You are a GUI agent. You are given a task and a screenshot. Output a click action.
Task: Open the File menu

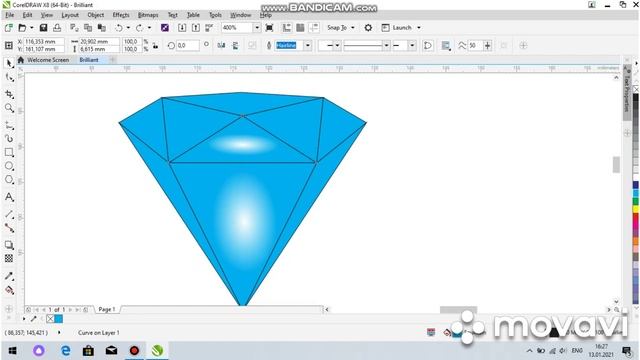pos(9,15)
